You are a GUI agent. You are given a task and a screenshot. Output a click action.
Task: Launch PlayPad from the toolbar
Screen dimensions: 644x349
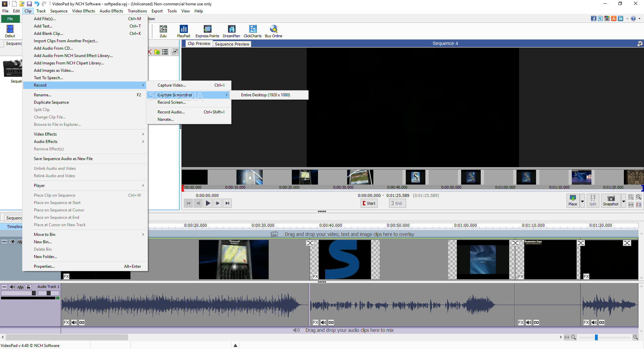(x=183, y=31)
